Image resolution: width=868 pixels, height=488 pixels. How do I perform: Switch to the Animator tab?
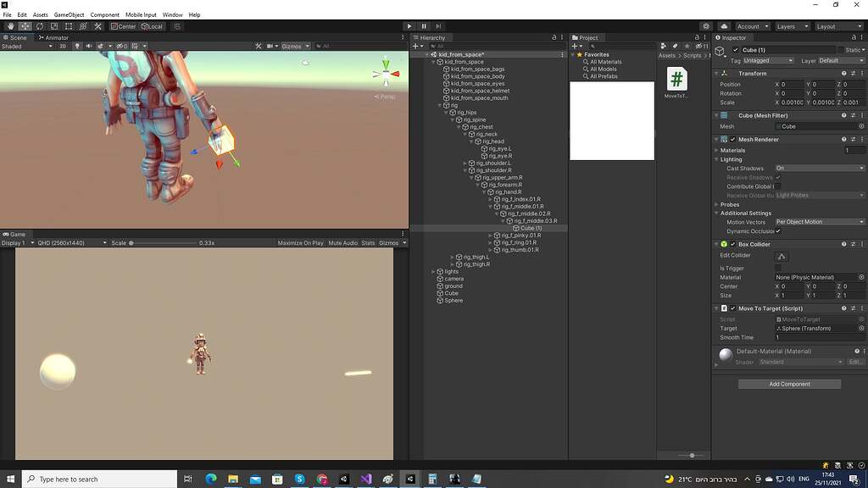[x=53, y=37]
